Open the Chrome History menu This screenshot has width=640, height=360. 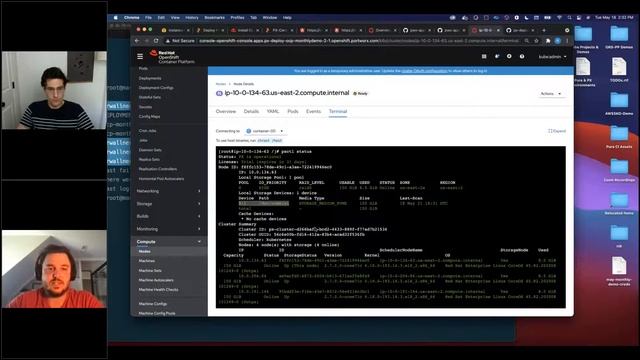(x=192, y=18)
